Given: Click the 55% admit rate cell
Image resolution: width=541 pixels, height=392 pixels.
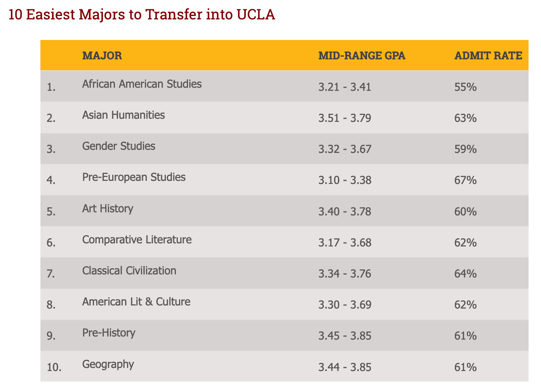Looking at the screenshot, I should (465, 87).
